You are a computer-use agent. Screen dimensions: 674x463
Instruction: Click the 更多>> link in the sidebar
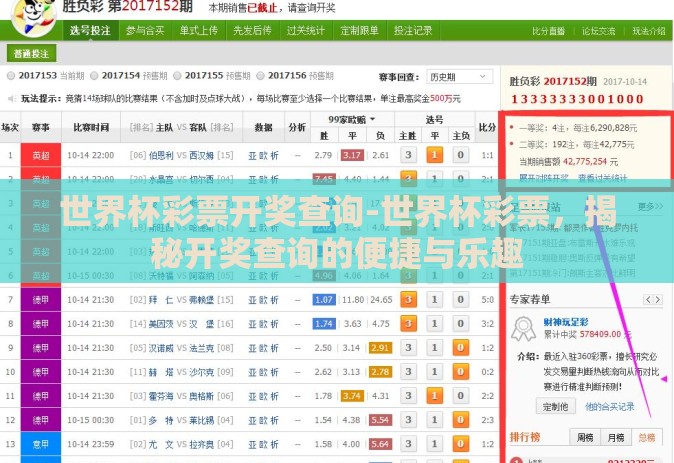pyautogui.click(x=650, y=207)
